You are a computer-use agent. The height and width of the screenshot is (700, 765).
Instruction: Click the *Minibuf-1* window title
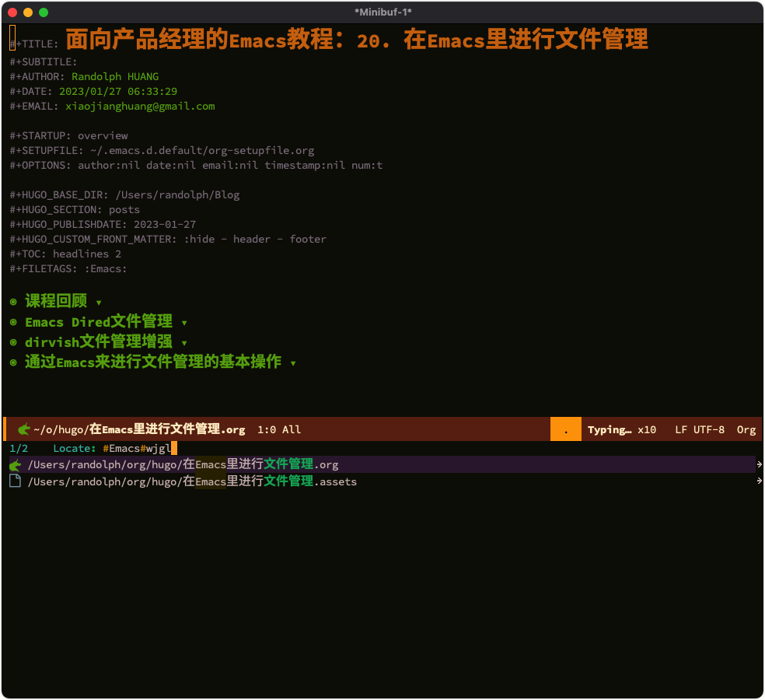click(383, 12)
